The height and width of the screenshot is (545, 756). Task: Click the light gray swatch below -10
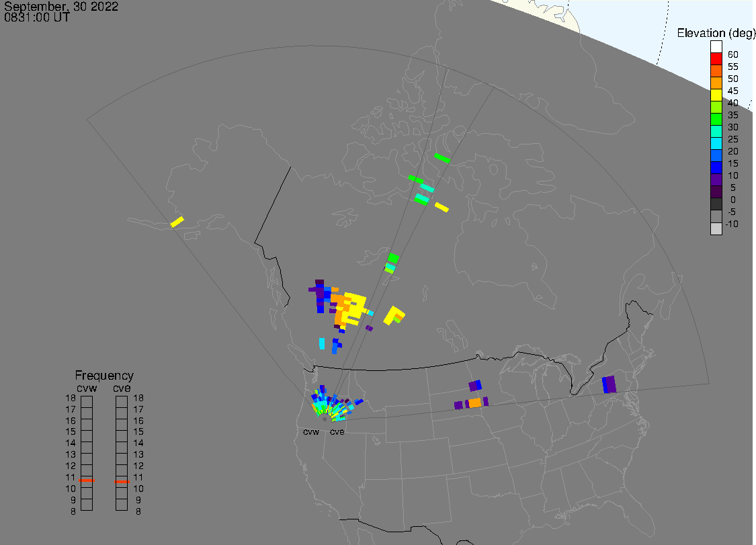point(716,228)
